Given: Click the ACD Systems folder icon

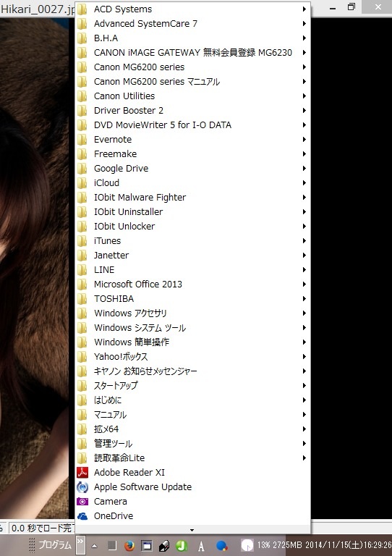Looking at the screenshot, I should click(x=82, y=9).
